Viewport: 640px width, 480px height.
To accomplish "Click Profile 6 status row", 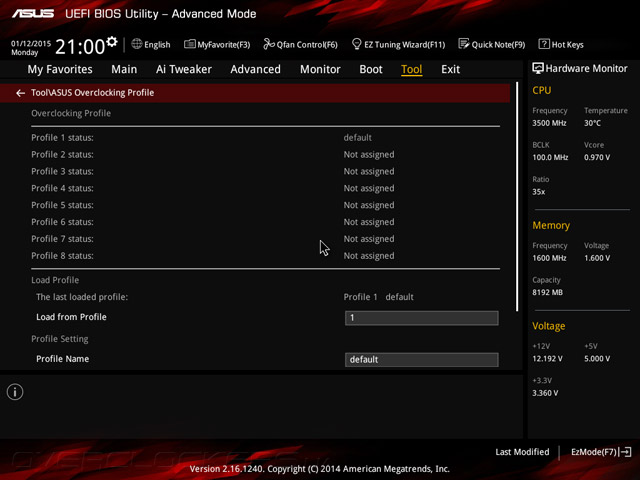I will [265, 222].
